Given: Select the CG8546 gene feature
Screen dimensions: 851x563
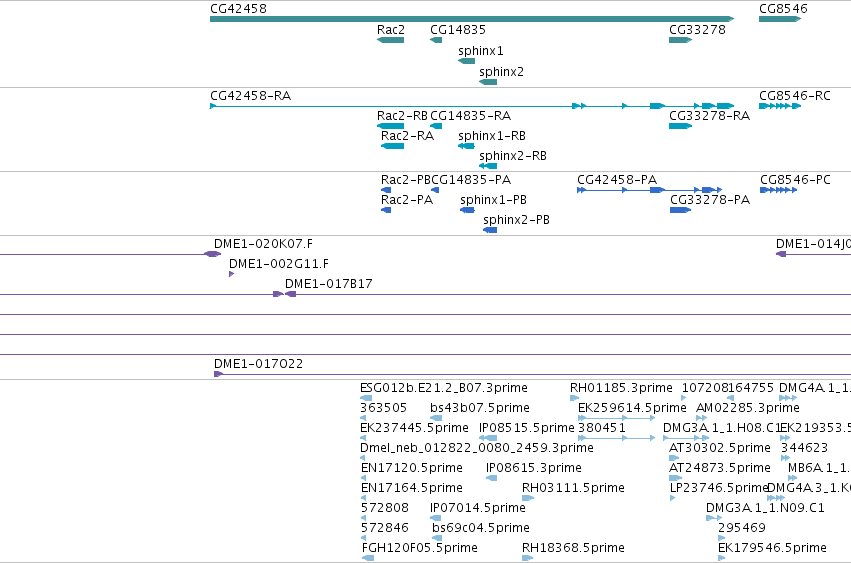Looking at the screenshot, I should tap(780, 19).
